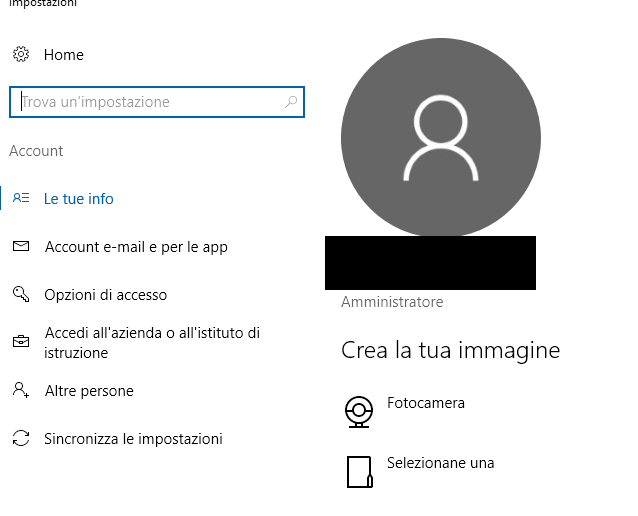Click the sync arrows icon

[x=21, y=438]
